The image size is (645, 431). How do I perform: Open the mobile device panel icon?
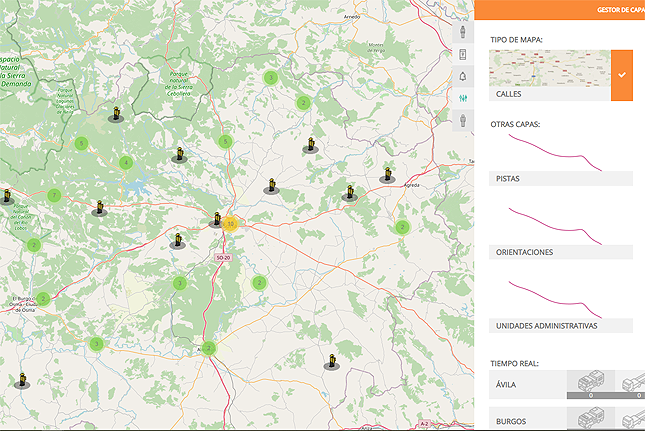point(463,54)
